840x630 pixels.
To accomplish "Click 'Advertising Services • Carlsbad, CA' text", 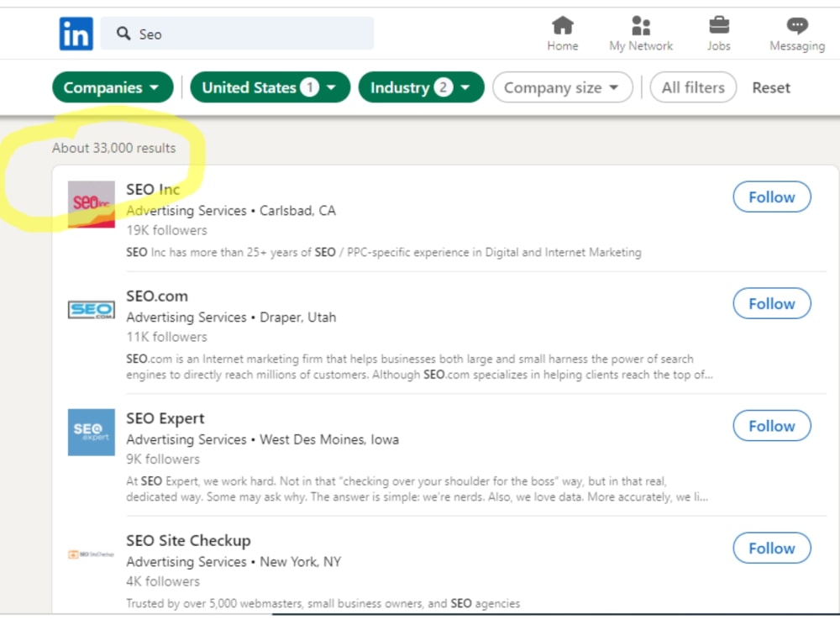I will (x=231, y=211).
